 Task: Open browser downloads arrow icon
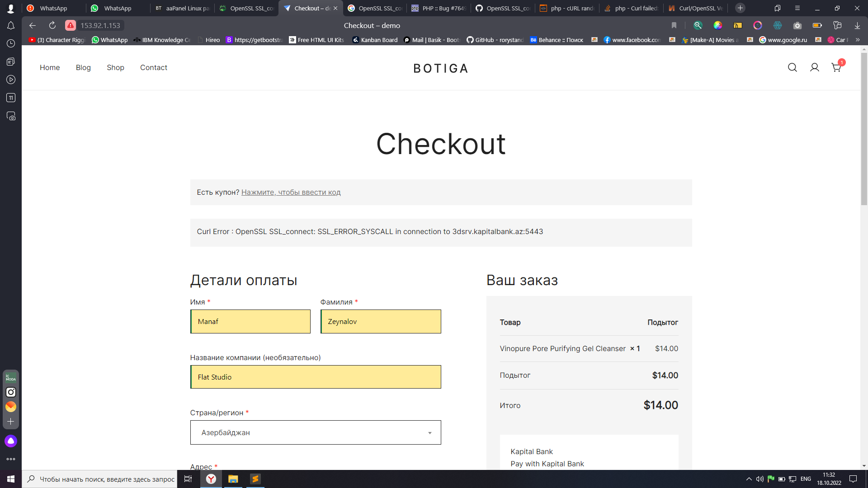857,26
